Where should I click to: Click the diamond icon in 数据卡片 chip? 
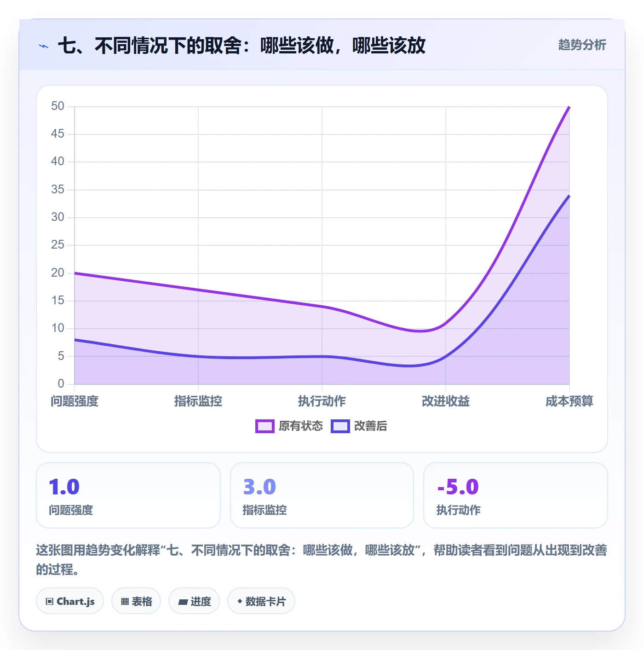click(x=240, y=601)
